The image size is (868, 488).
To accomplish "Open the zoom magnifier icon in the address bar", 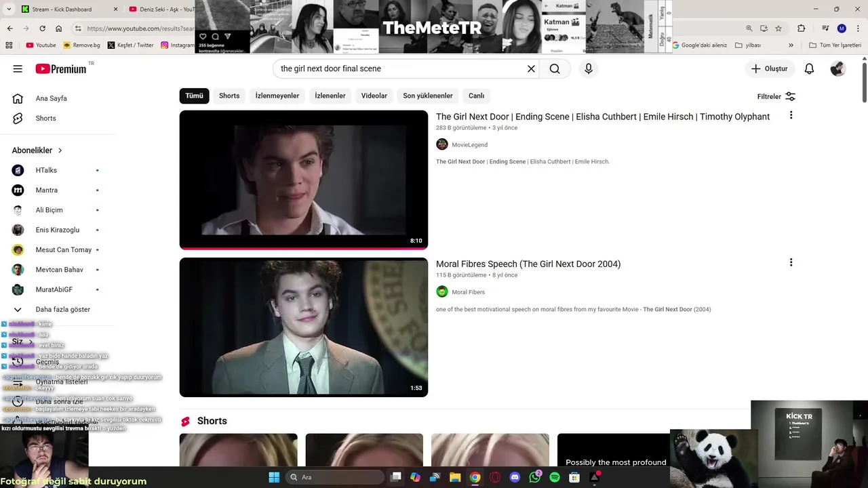I will 749,28.
